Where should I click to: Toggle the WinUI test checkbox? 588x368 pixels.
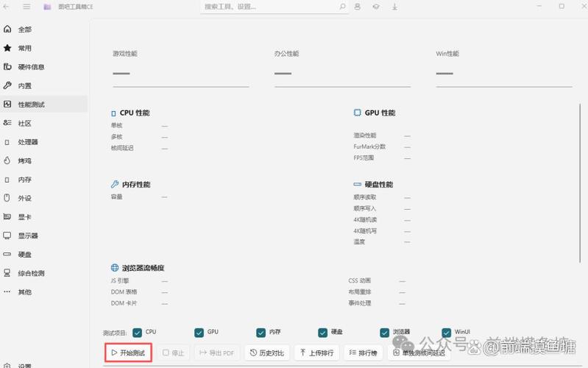(x=446, y=333)
